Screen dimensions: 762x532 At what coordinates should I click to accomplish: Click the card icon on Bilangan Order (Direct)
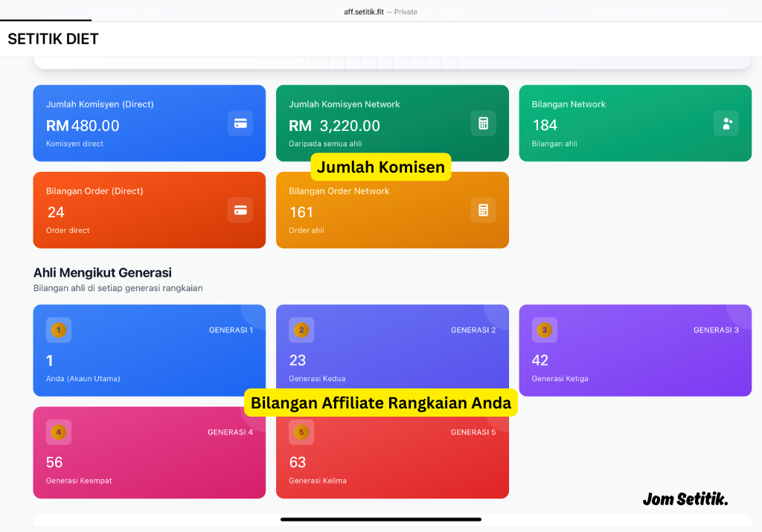point(240,210)
